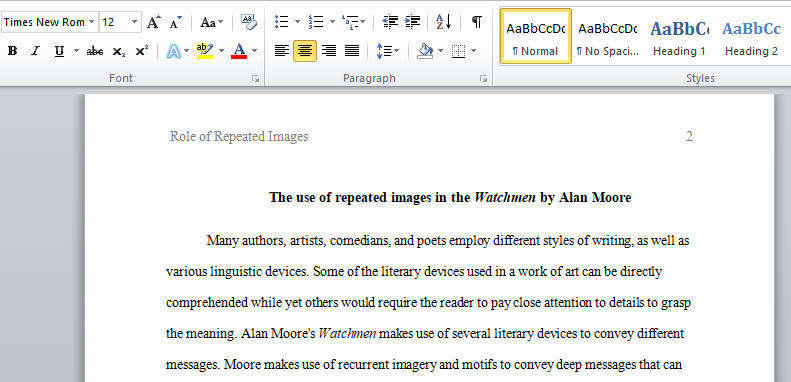The image size is (791, 382).
Task: Apply red font color
Action: point(239,51)
